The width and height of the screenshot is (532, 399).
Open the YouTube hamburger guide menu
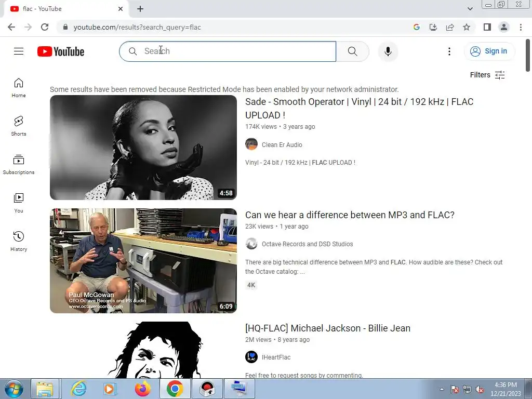coord(19,51)
